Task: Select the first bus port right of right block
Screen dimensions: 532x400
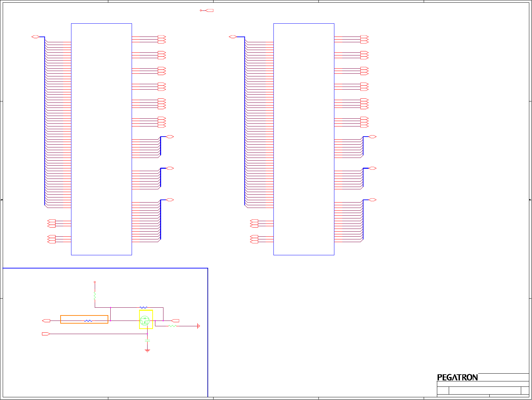Action: [373, 137]
